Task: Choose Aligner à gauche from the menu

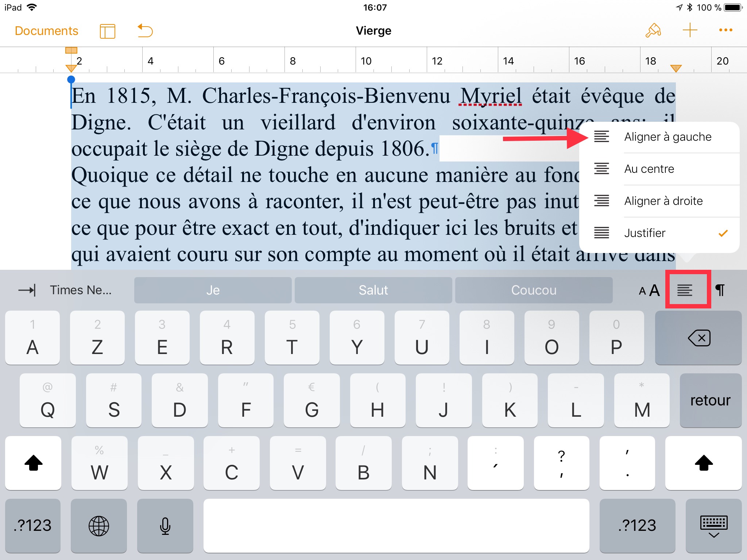Action: [659, 137]
